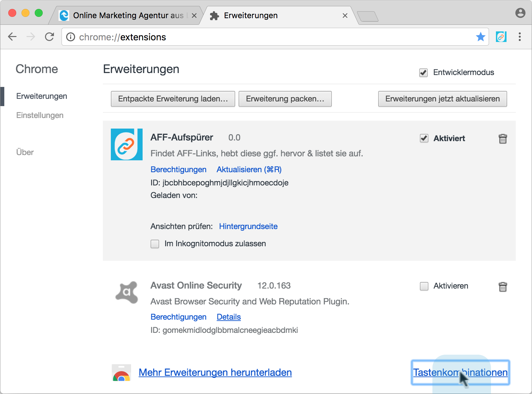Disable the Entwicklermodus checkbox
The width and height of the screenshot is (532, 394).
coord(423,73)
